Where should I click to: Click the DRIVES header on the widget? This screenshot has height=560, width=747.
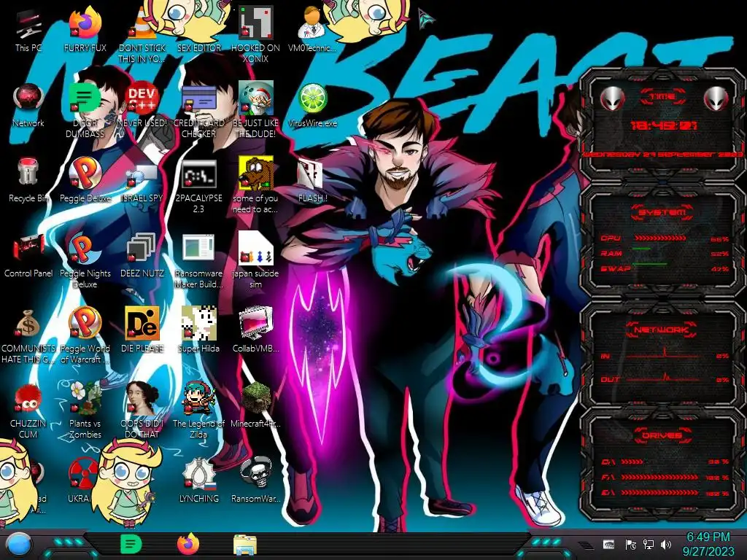click(662, 436)
